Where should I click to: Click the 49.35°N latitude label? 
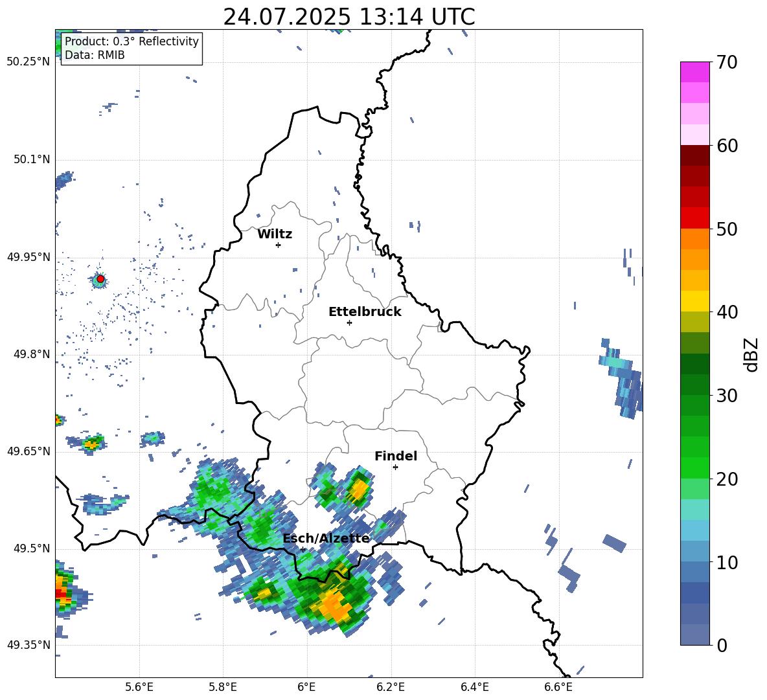[29, 645]
